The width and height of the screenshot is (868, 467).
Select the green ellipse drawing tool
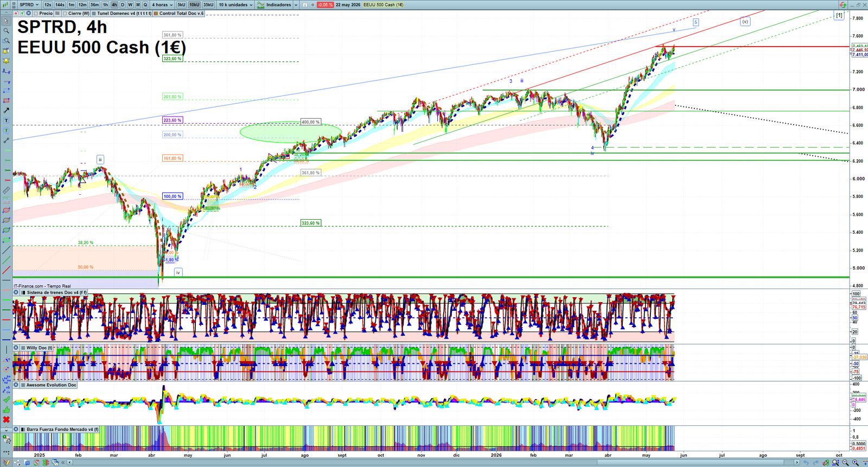click(7, 240)
